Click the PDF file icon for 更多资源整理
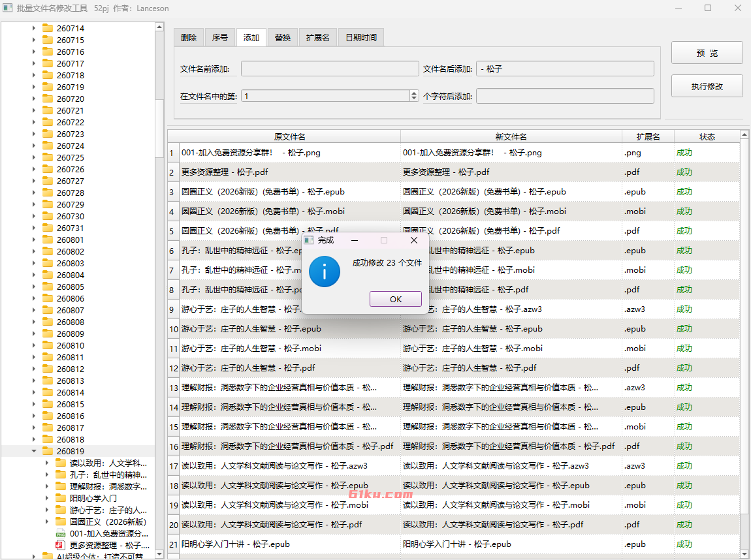 click(x=60, y=545)
